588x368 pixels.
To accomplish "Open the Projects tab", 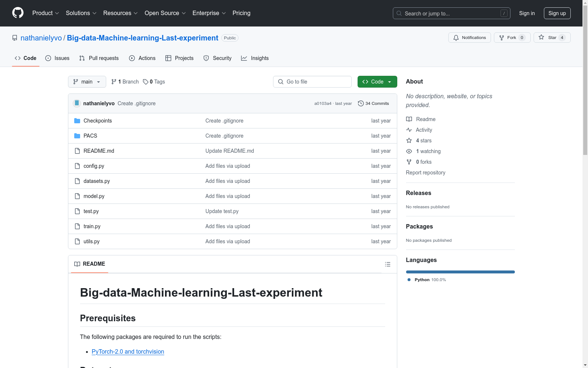I will (179, 58).
